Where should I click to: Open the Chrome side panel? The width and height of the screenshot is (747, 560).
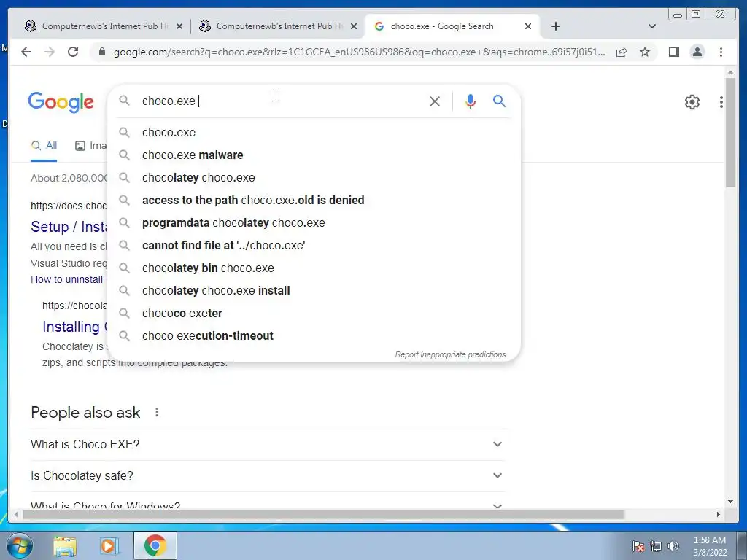click(673, 52)
